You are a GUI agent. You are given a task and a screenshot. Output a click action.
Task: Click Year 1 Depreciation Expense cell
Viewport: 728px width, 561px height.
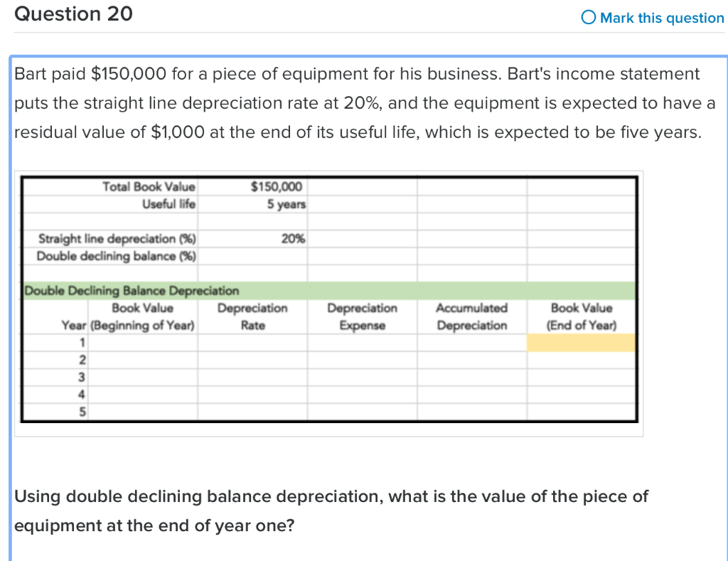(363, 342)
